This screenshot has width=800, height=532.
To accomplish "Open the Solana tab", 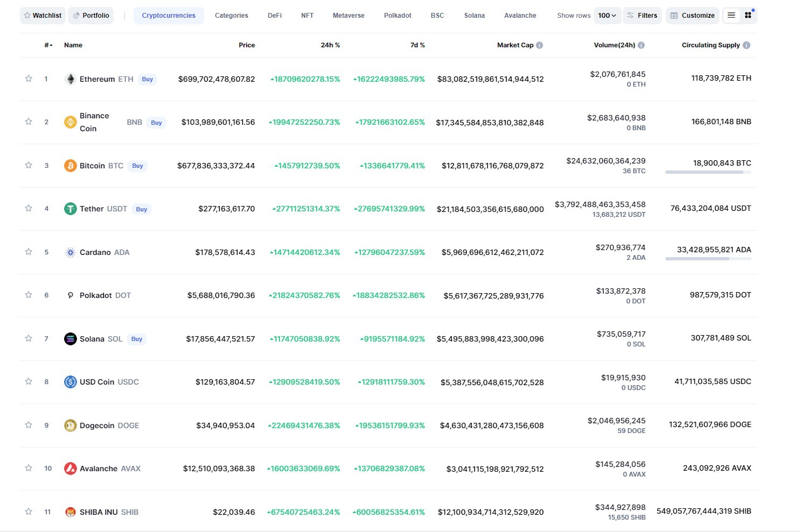I will click(x=474, y=16).
